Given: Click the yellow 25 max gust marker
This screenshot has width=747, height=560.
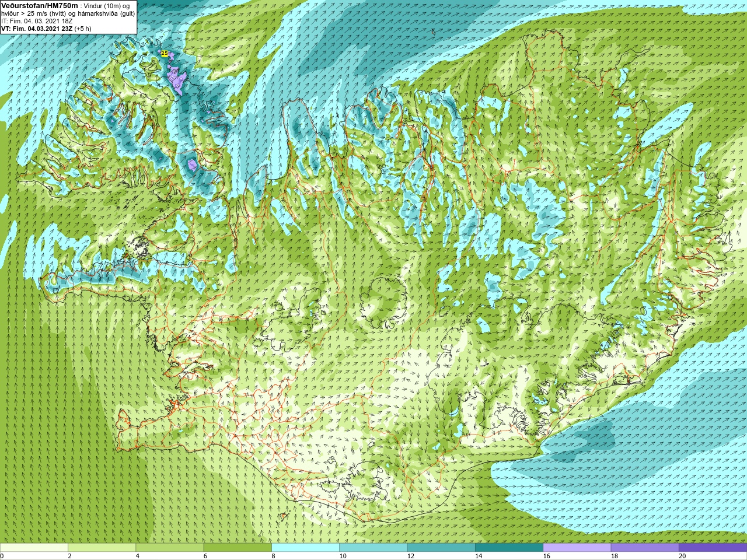Looking at the screenshot, I should pos(165,53).
